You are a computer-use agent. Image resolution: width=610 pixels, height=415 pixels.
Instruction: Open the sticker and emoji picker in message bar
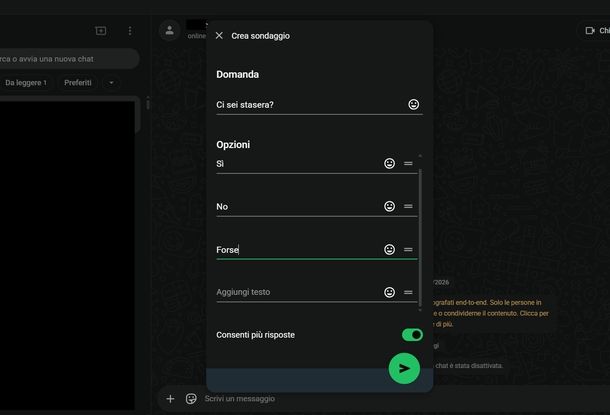pyautogui.click(x=191, y=399)
